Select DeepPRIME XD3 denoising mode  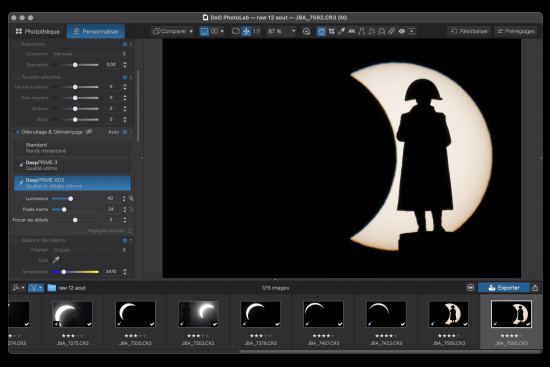tap(72, 183)
